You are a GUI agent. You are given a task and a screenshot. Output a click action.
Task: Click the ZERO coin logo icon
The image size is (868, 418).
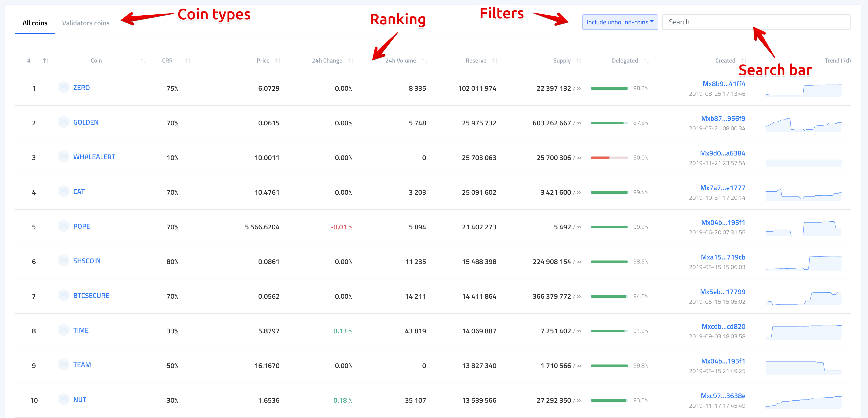coord(63,87)
